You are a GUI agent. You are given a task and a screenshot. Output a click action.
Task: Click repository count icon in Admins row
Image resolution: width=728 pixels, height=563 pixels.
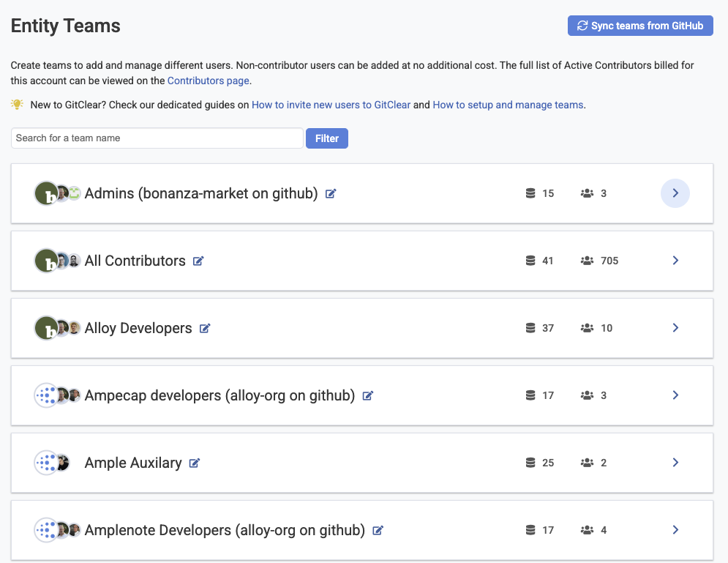[x=531, y=194]
